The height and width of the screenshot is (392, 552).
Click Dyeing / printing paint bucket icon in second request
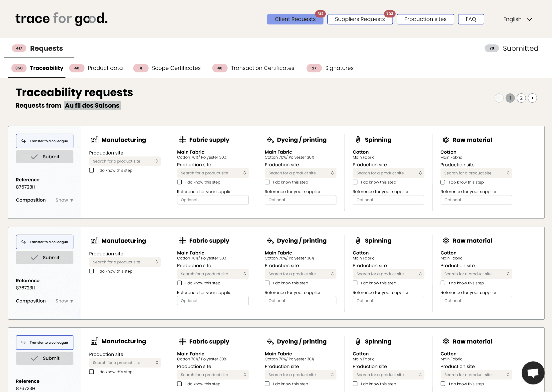click(270, 241)
